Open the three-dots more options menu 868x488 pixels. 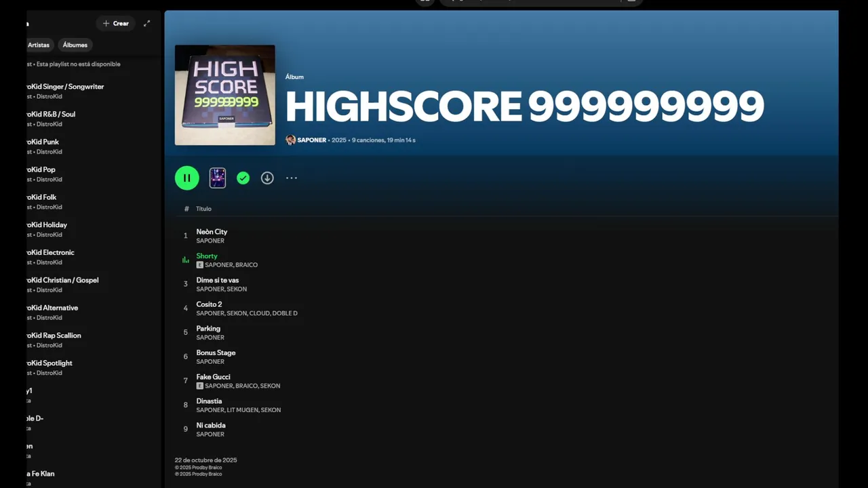pyautogui.click(x=292, y=178)
